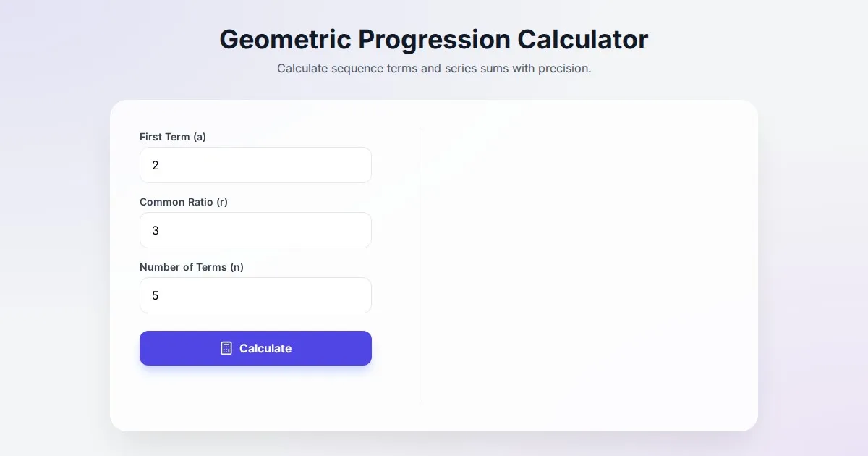Viewport: 868px width, 456px height.
Task: Click the word "Calculate" on the purple button
Action: tap(265, 348)
